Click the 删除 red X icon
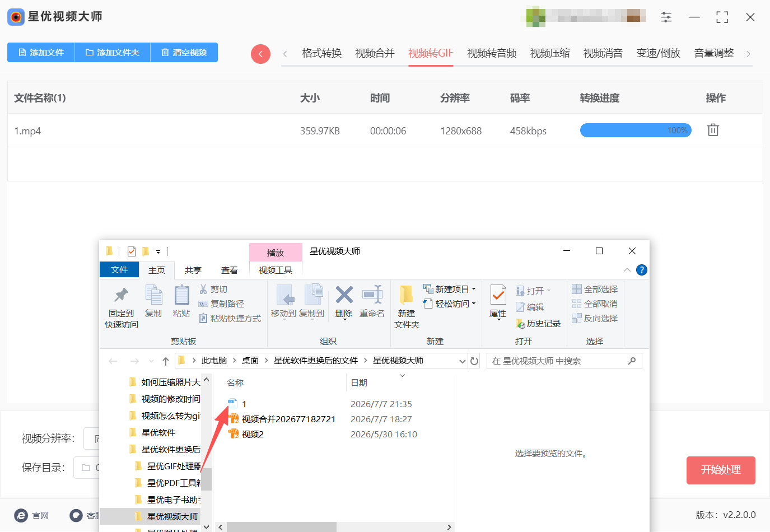Viewport: 770px width, 532px height. [x=344, y=295]
